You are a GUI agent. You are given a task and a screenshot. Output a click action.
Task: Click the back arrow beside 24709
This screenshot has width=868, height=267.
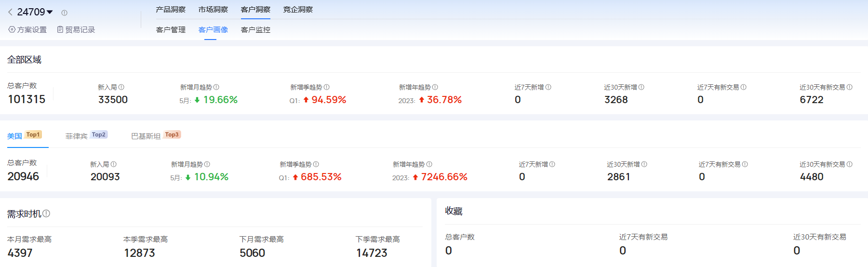[10, 12]
